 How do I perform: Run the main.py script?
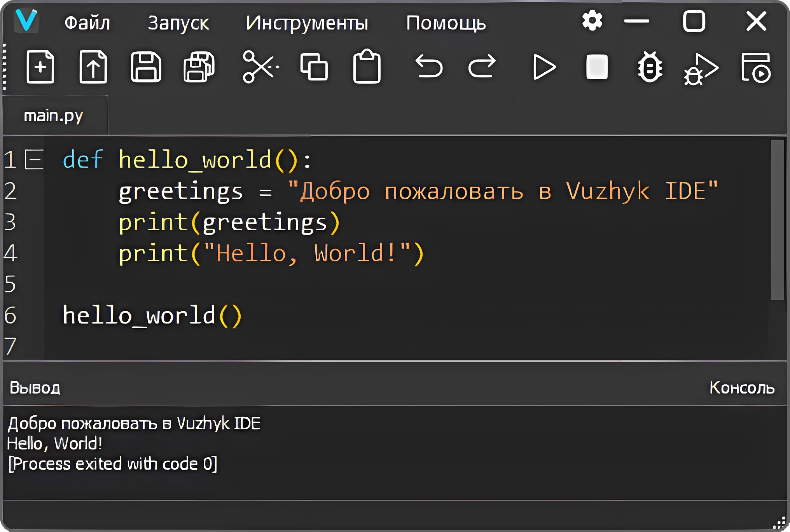(544, 67)
